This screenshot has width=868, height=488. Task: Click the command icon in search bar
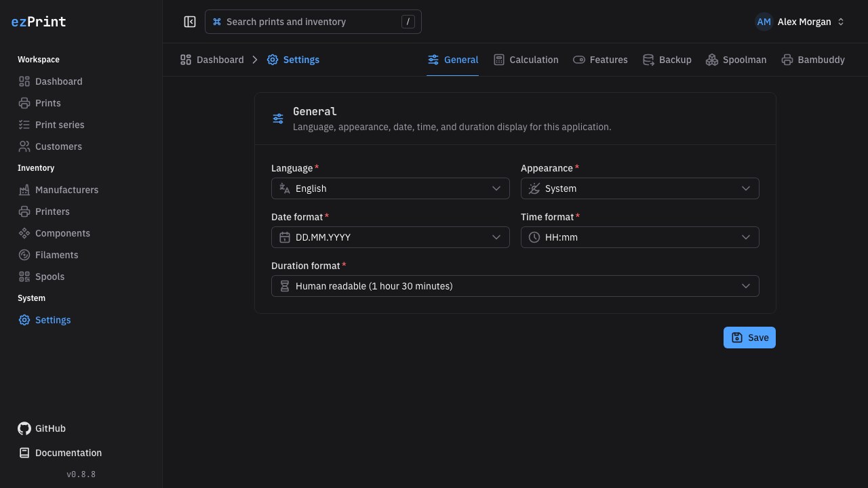coord(217,22)
